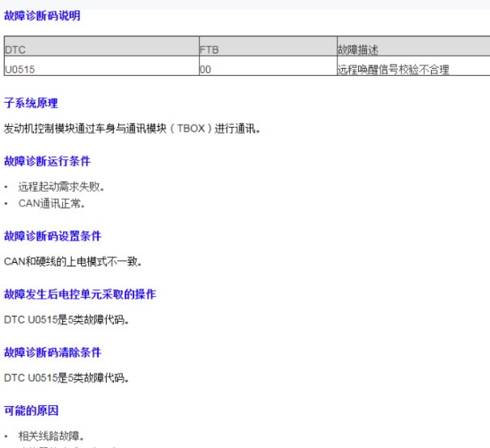Click the CAN通讯正常 bullet item
490x448 pixels.
click(52, 204)
